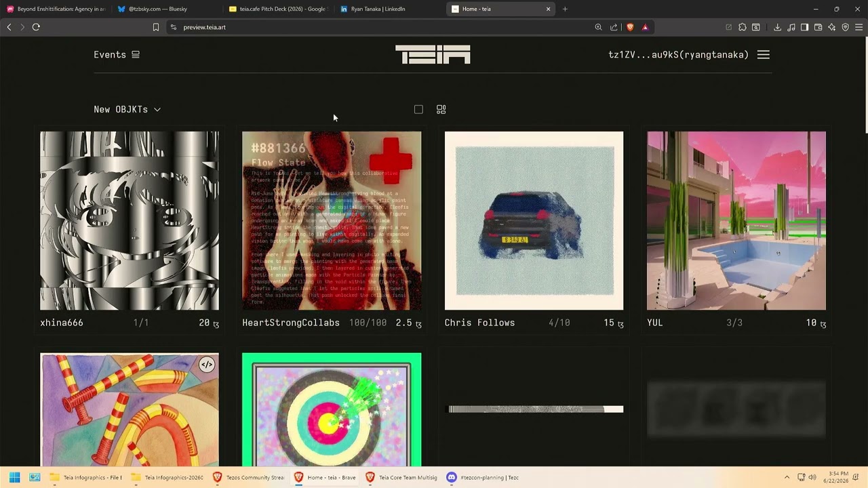Switch to Beyond Enshittification tab
Image resolution: width=868 pixels, height=488 pixels.
[56, 9]
